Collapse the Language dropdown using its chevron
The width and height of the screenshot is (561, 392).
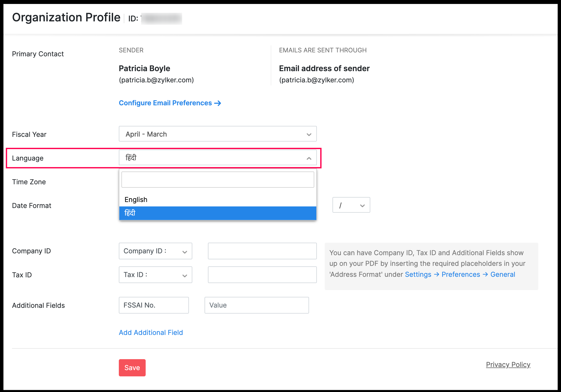309,158
